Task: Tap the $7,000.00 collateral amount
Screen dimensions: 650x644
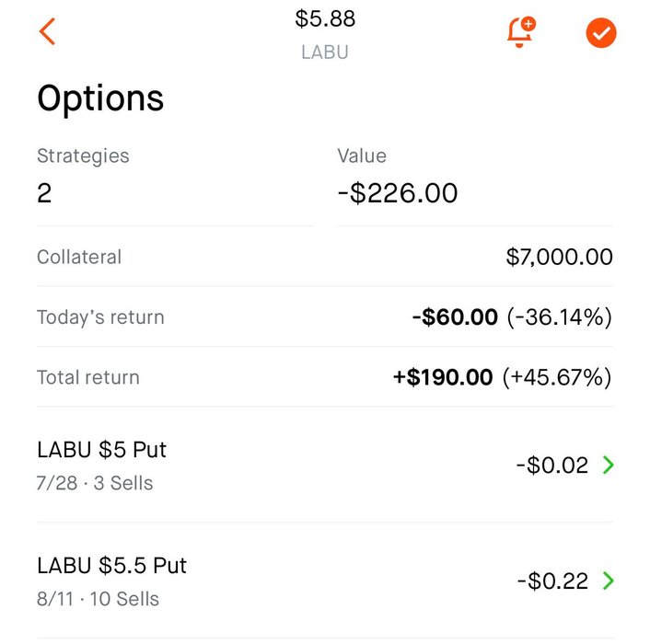Action: click(x=559, y=257)
